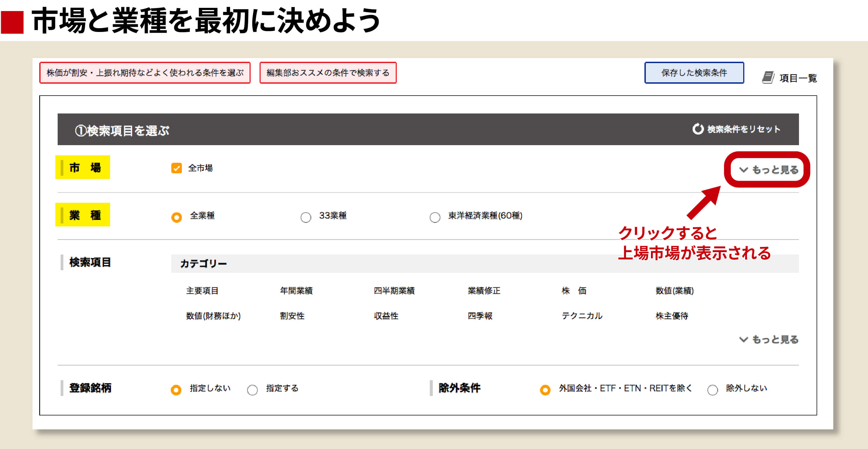Open the 収益性 category
This screenshot has height=449, width=868.
(x=386, y=316)
